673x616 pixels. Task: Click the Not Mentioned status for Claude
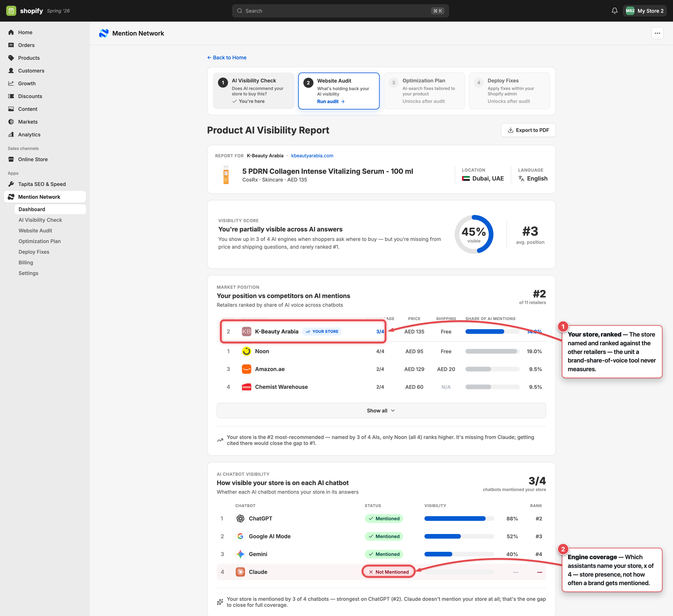point(388,572)
